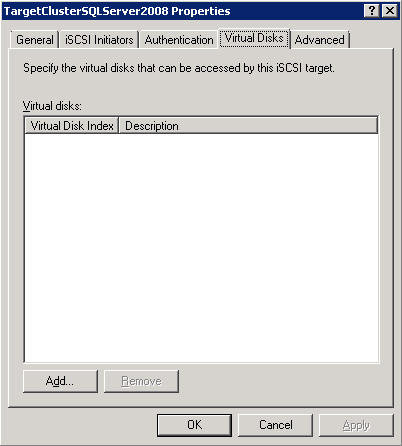Switch to the General tab
Image resolution: width=402 pixels, height=446 pixels.
click(x=35, y=40)
